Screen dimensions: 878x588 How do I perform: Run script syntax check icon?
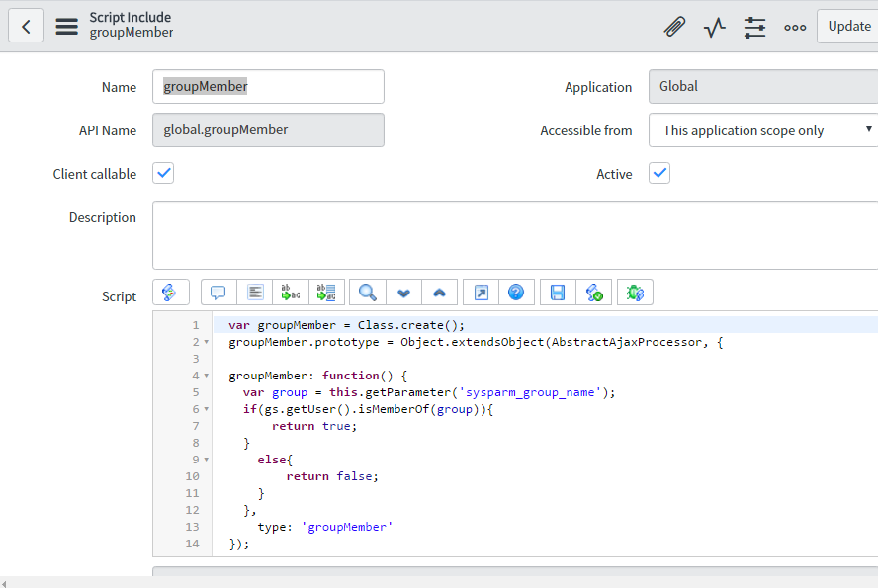[x=594, y=293]
